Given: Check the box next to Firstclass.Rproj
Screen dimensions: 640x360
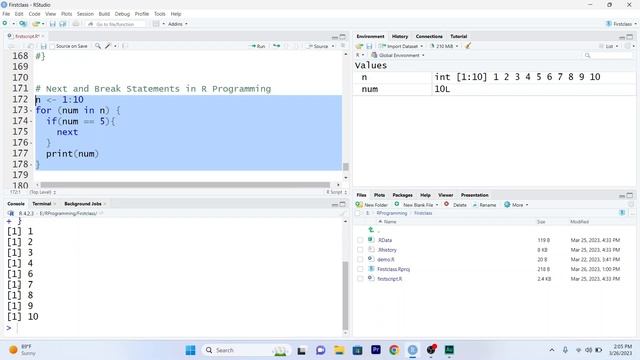Looking at the screenshot, I should pos(360,269).
